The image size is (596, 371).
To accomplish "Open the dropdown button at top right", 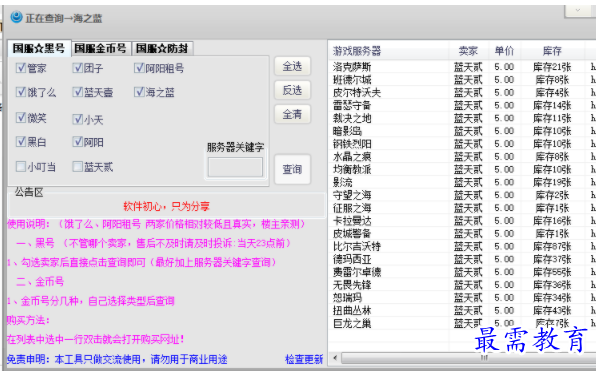I will click(578, 10).
